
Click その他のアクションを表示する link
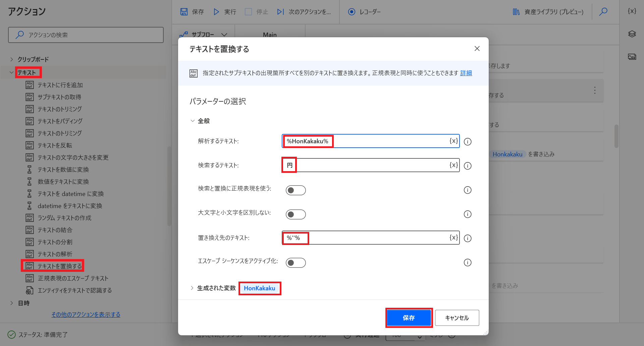(86, 314)
